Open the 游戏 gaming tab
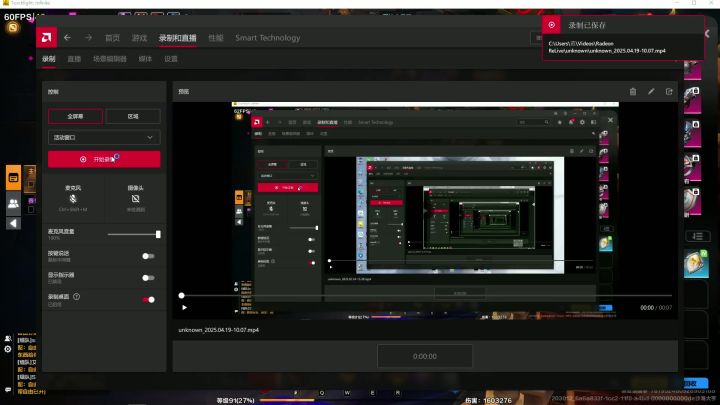 [139, 38]
